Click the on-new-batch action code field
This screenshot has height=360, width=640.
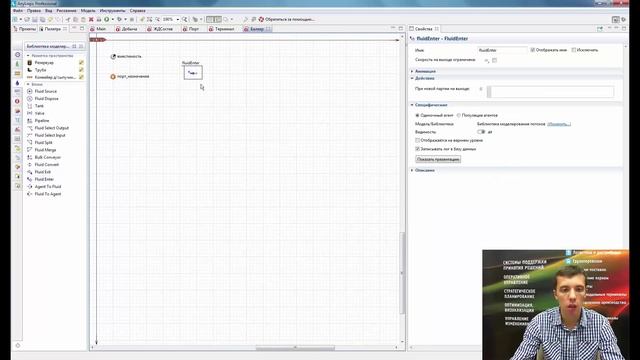(x=550, y=92)
